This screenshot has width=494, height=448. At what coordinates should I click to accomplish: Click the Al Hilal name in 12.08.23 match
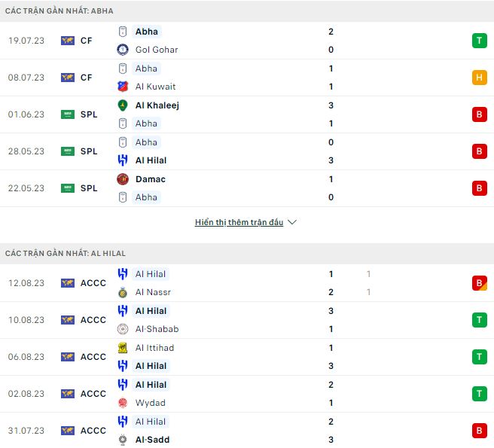[x=151, y=274]
